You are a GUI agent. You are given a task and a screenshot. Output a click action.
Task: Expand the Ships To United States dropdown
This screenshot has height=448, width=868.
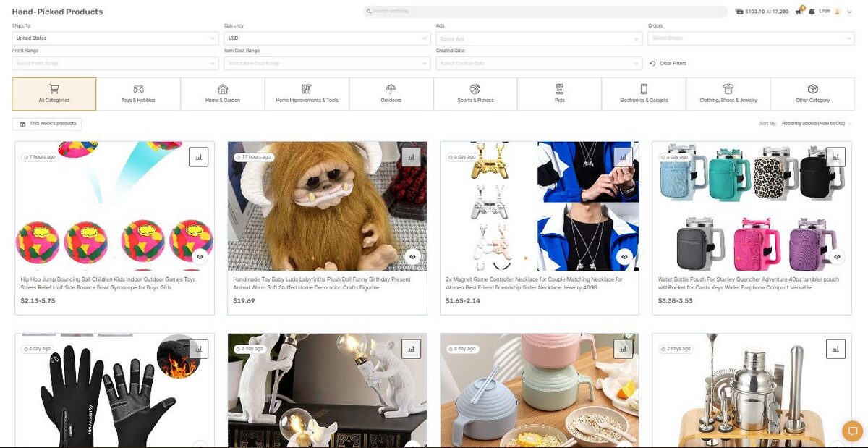point(115,38)
